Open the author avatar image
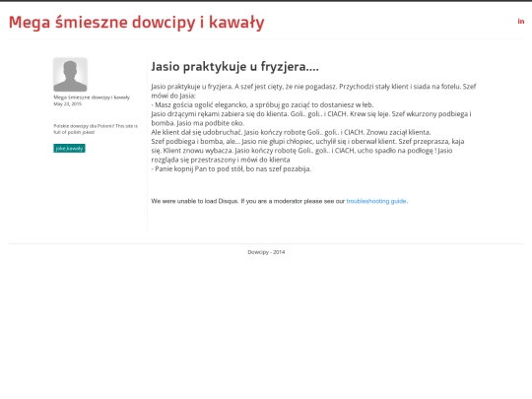 pyautogui.click(x=70, y=75)
